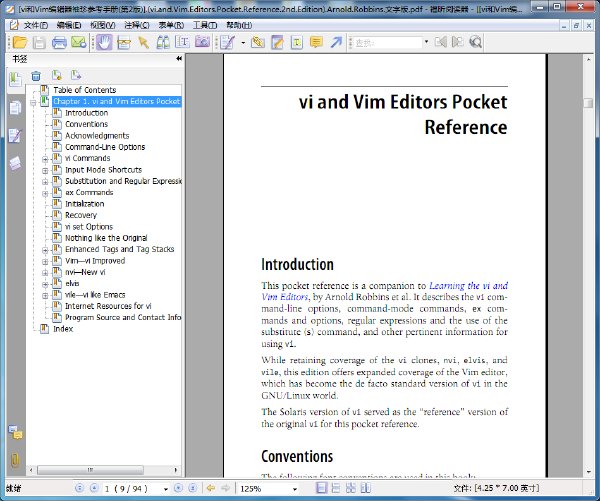600x501 pixels.
Task: Open the advanced Search magnifier icon
Action: pyautogui.click(x=476, y=42)
